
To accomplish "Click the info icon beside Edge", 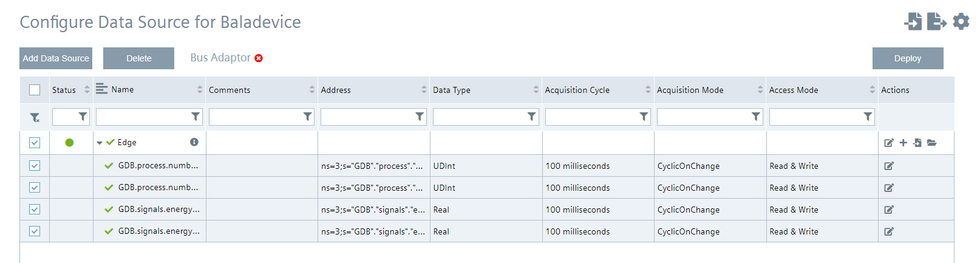I will (x=194, y=142).
